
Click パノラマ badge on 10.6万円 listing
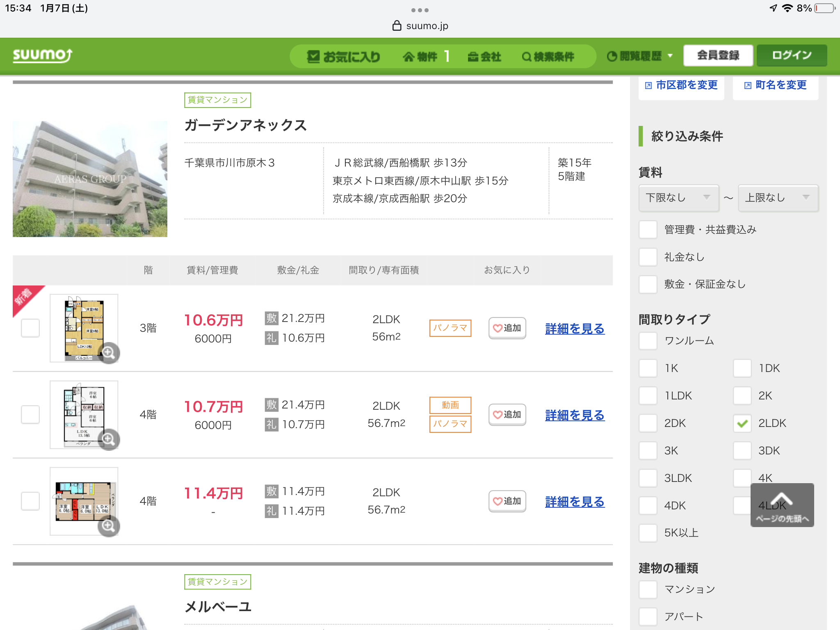click(x=450, y=328)
